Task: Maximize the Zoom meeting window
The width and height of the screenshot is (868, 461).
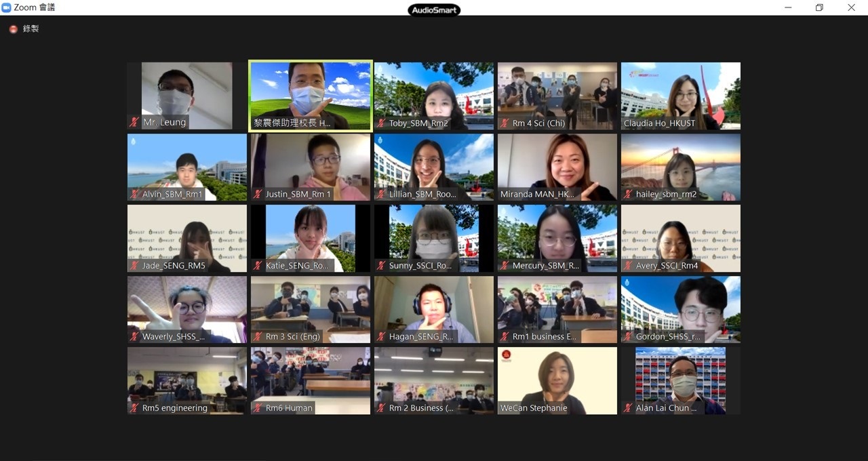Action: [819, 7]
